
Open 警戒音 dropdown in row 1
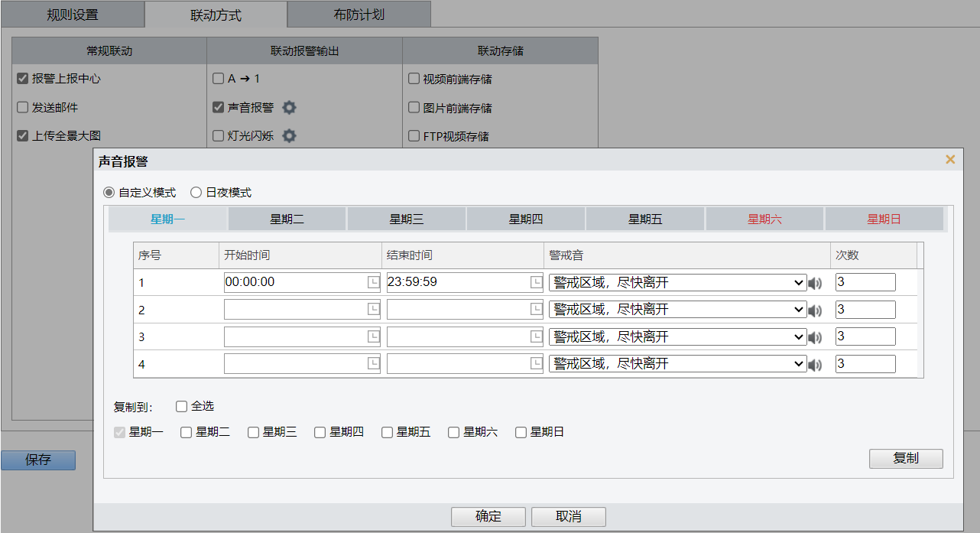tap(677, 283)
